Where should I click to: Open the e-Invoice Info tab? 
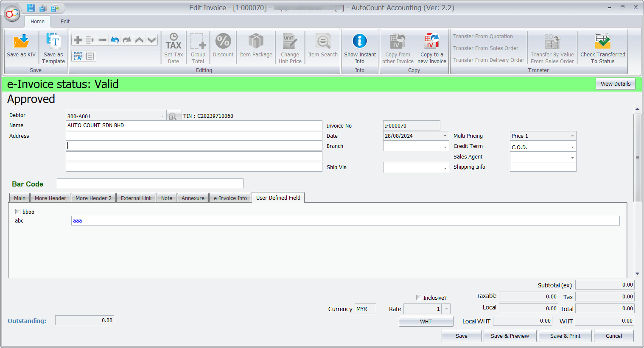[x=230, y=198]
